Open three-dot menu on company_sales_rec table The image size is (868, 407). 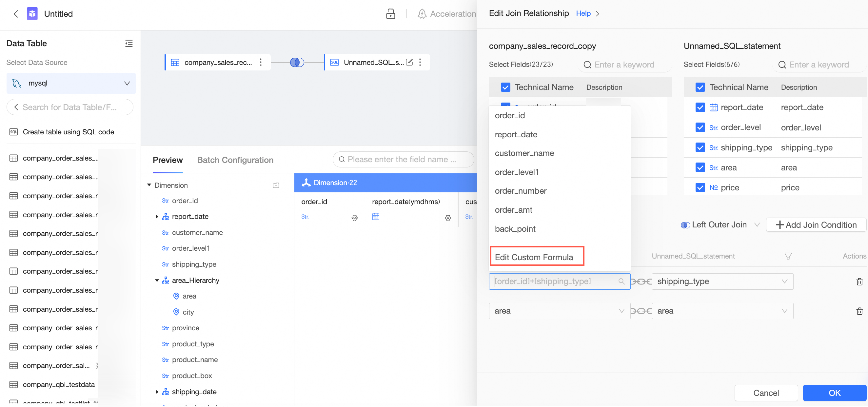[261, 62]
